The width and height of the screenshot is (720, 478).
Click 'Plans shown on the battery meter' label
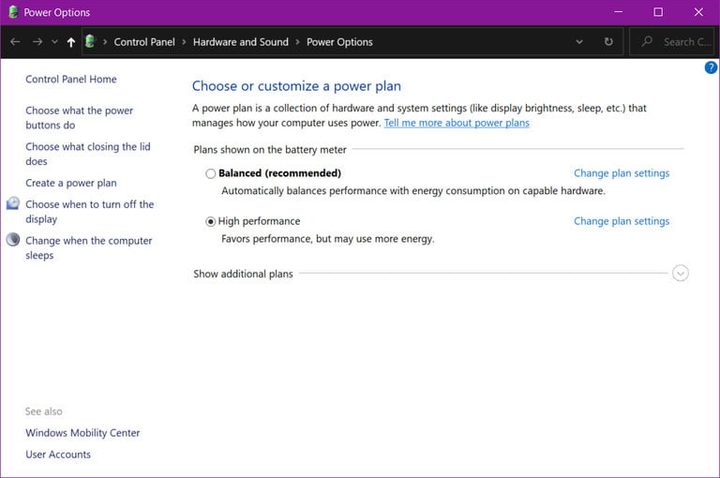pyautogui.click(x=270, y=150)
